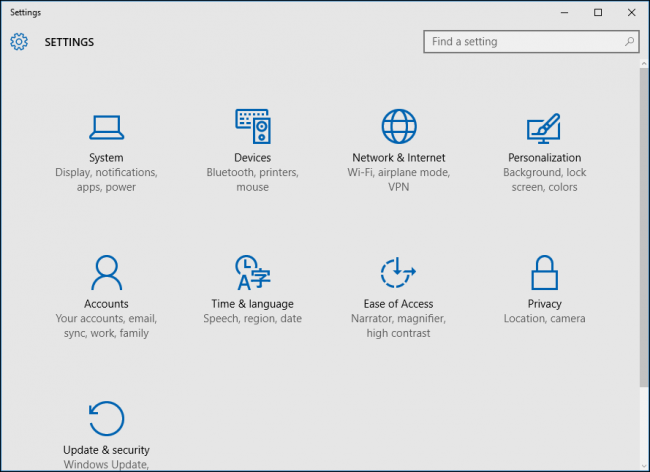Viewport: 650px width, 472px height.
Task: Open the Time & language icon
Action: pos(252,272)
